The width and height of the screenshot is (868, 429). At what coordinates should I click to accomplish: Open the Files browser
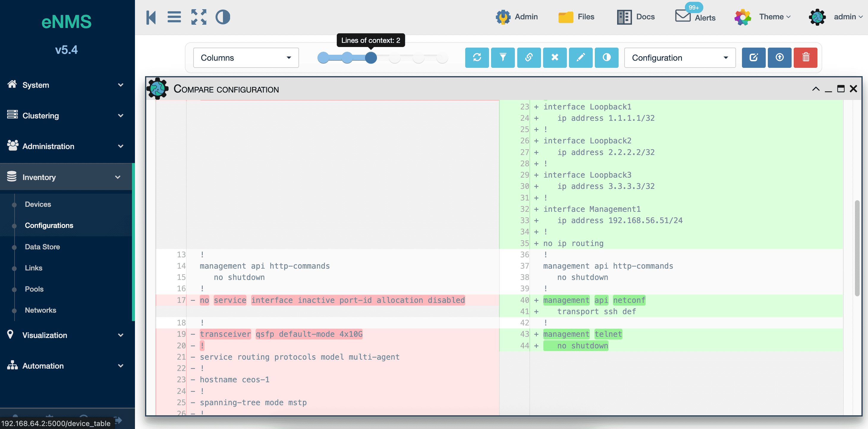[x=576, y=17]
